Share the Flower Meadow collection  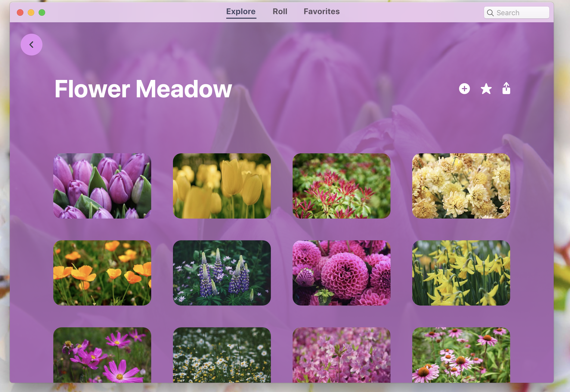click(506, 88)
